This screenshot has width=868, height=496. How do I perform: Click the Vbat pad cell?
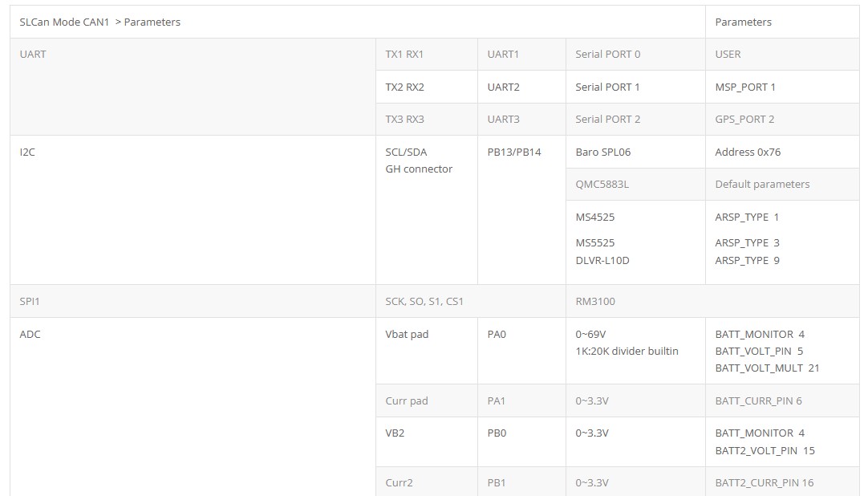[x=426, y=351]
